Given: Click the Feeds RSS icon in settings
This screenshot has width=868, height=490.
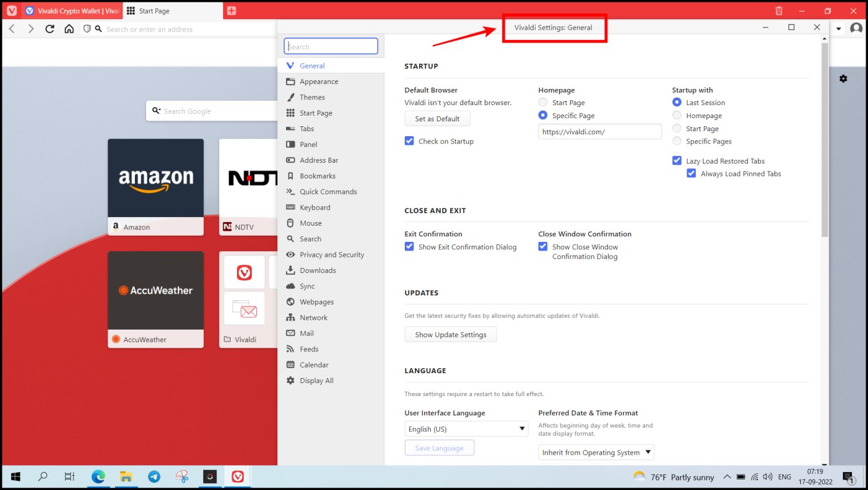Looking at the screenshot, I should coord(290,349).
